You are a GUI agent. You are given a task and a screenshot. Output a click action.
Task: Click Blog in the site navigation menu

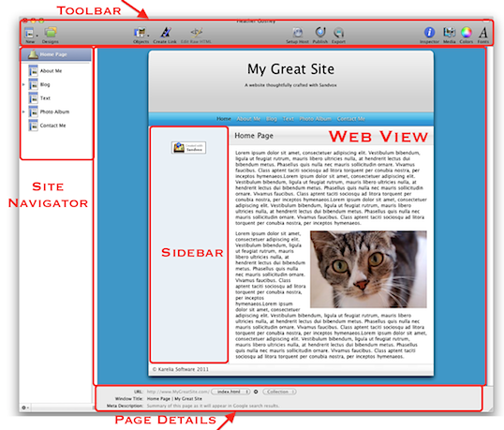click(x=272, y=119)
